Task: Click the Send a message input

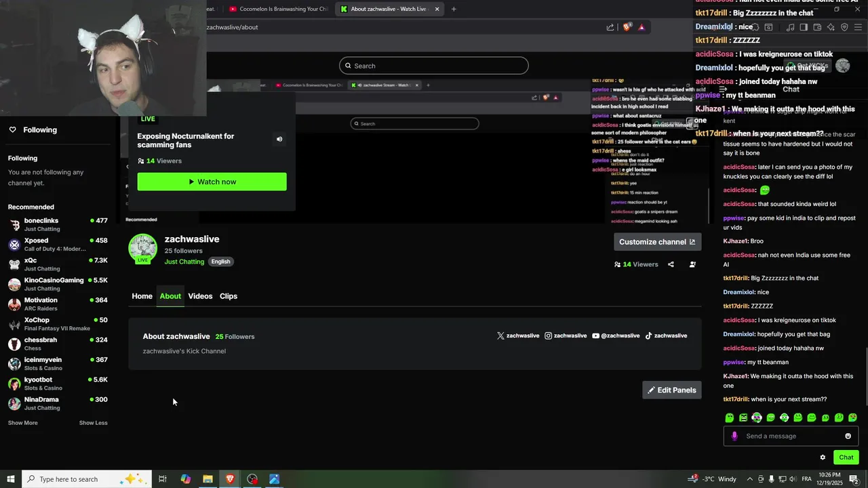Action: point(791,436)
